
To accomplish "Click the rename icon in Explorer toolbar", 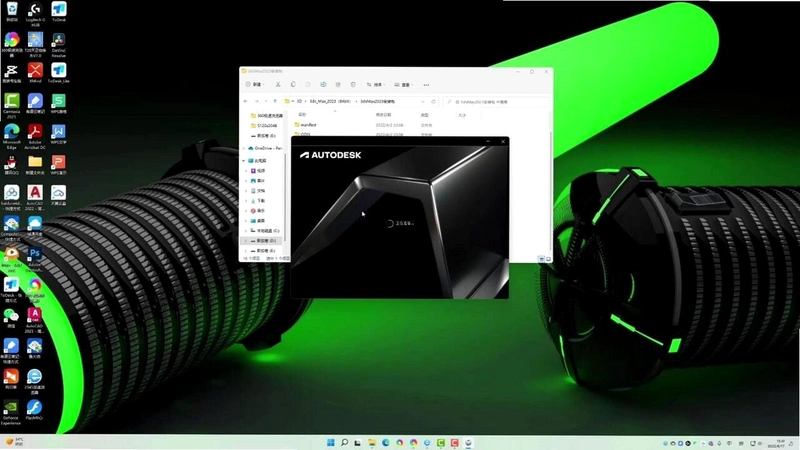I will coord(323,84).
